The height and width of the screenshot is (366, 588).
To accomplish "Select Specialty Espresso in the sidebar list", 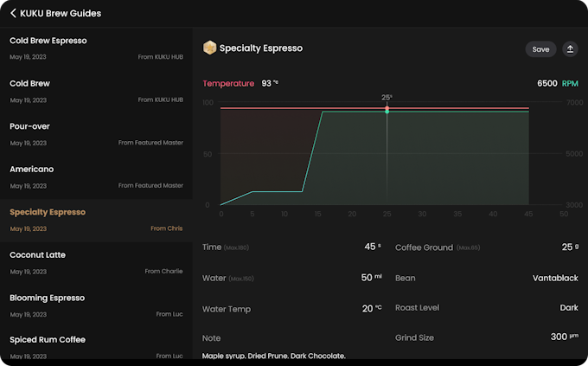I will tap(96, 221).
